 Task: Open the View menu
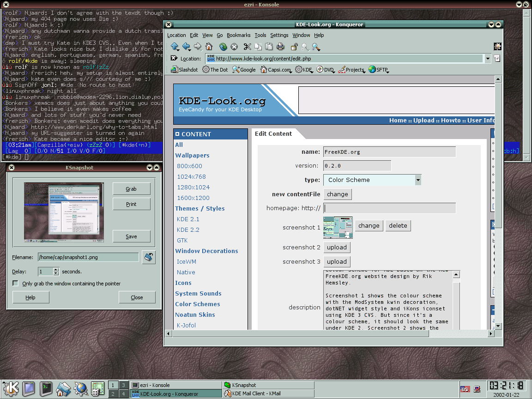pos(207,35)
